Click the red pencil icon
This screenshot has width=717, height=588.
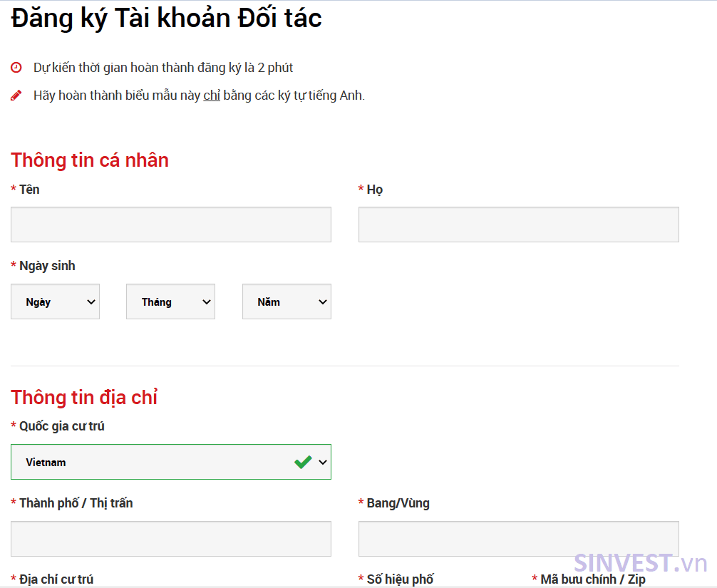[16, 96]
